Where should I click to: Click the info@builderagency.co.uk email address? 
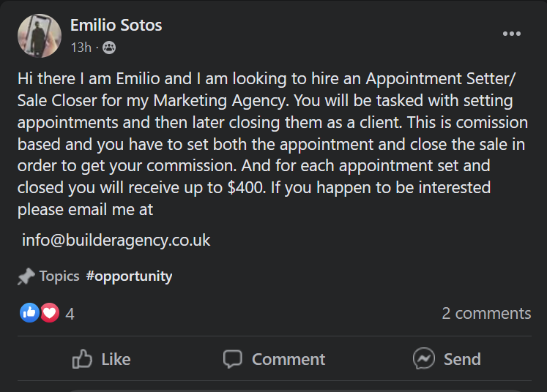116,240
